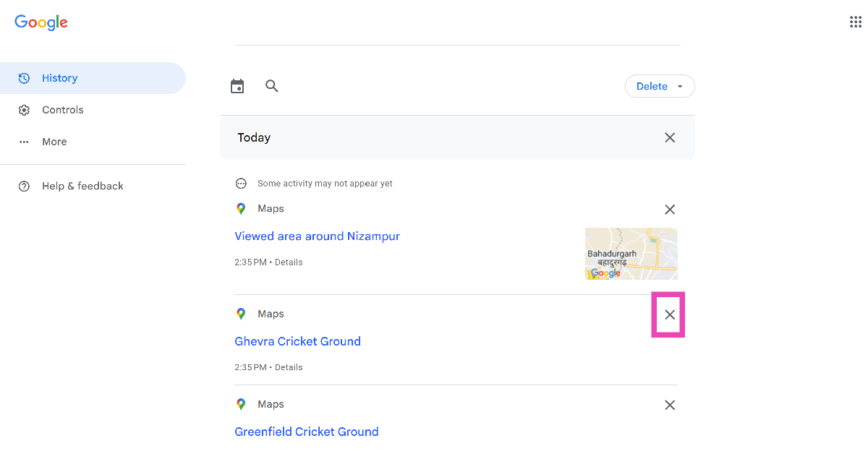868x454 pixels.
Task: Open the Google apps grid
Action: click(x=855, y=22)
